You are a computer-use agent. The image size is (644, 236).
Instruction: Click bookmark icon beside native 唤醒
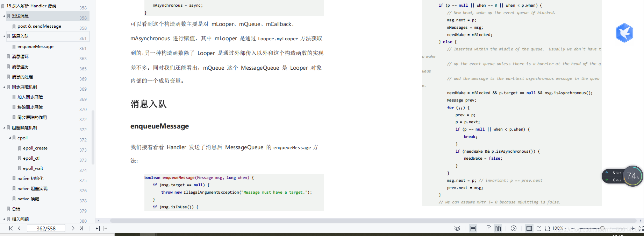tap(14, 199)
